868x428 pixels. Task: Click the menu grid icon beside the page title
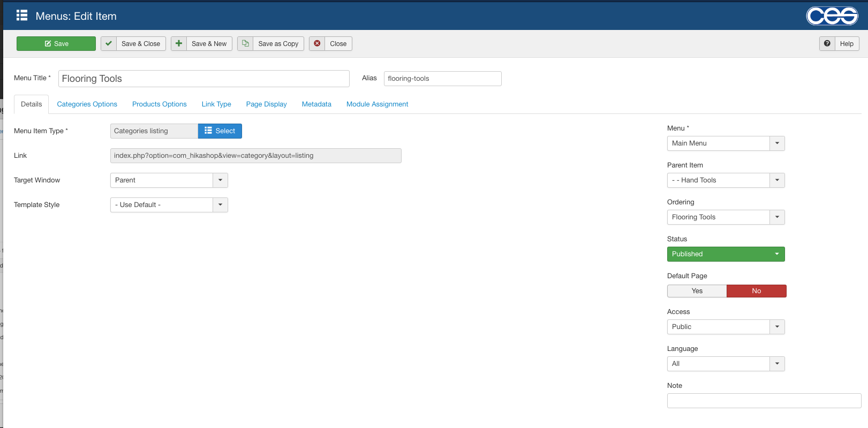(22, 16)
